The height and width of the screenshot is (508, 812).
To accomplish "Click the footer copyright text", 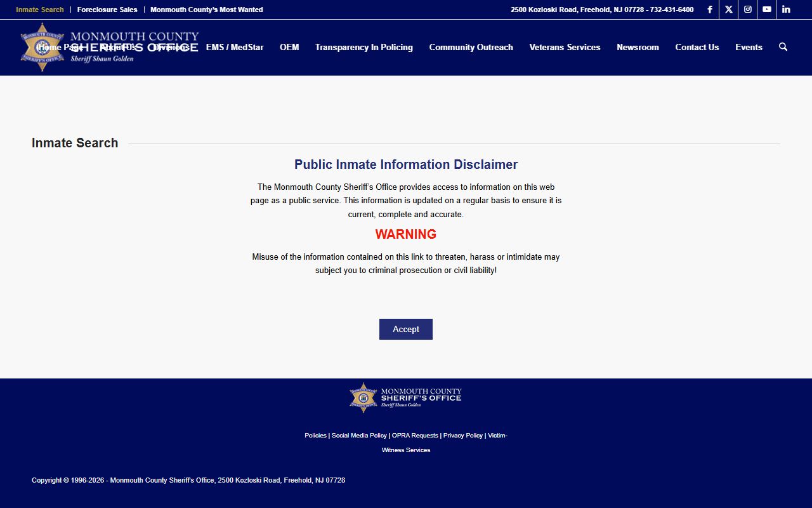I will [188, 480].
